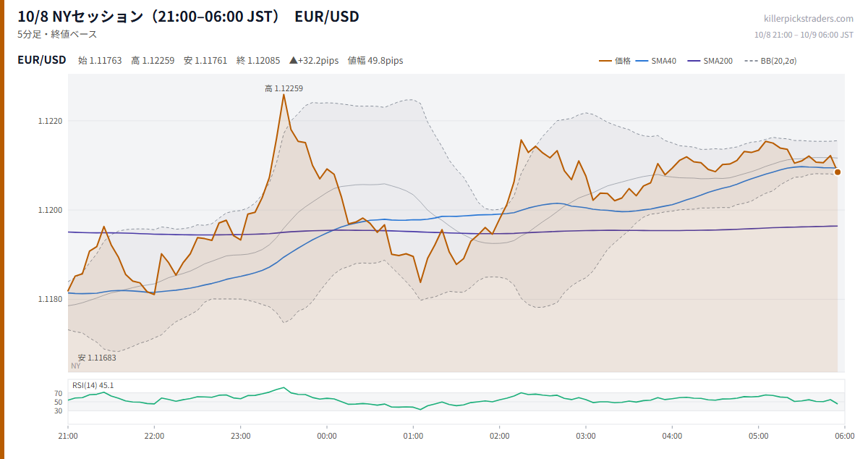Click the 06:00 time axis label
Image resolution: width=868 pixels, height=459 pixels.
click(845, 436)
